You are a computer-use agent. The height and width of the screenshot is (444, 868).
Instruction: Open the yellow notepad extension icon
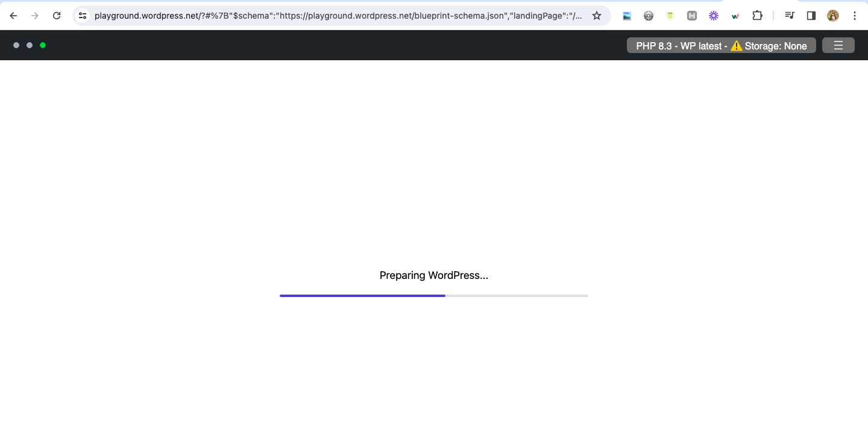pyautogui.click(x=670, y=16)
